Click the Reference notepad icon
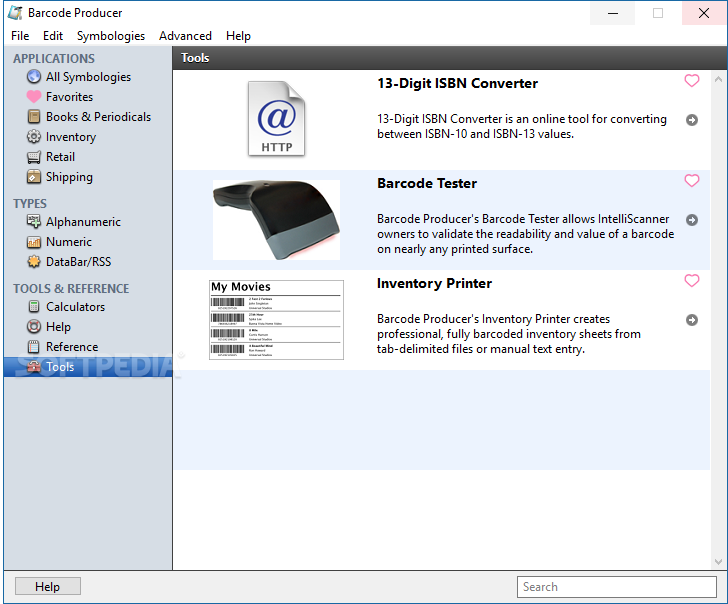The image size is (728, 604). coord(33,347)
